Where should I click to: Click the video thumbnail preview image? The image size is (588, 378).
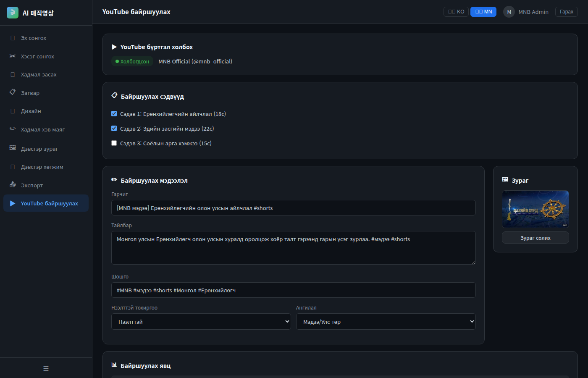click(x=535, y=209)
